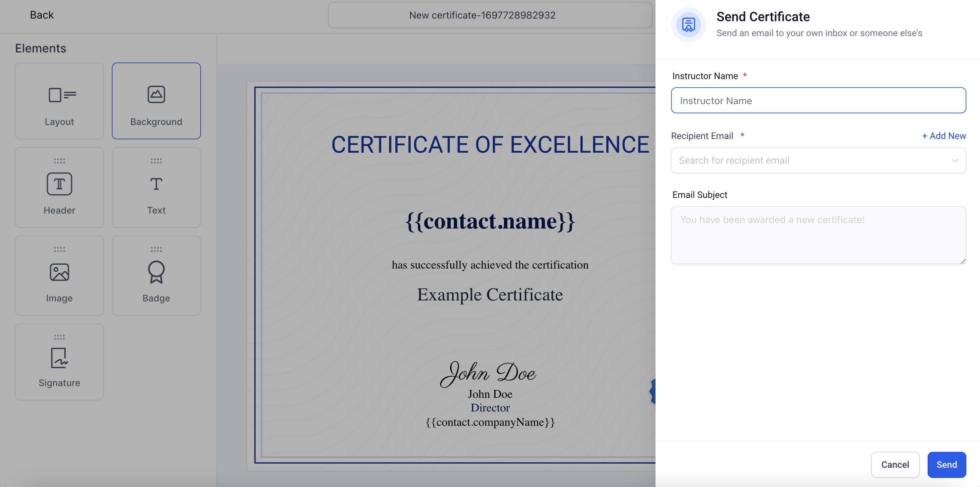
Task: Click the John Doe cursive signature
Action: (488, 373)
